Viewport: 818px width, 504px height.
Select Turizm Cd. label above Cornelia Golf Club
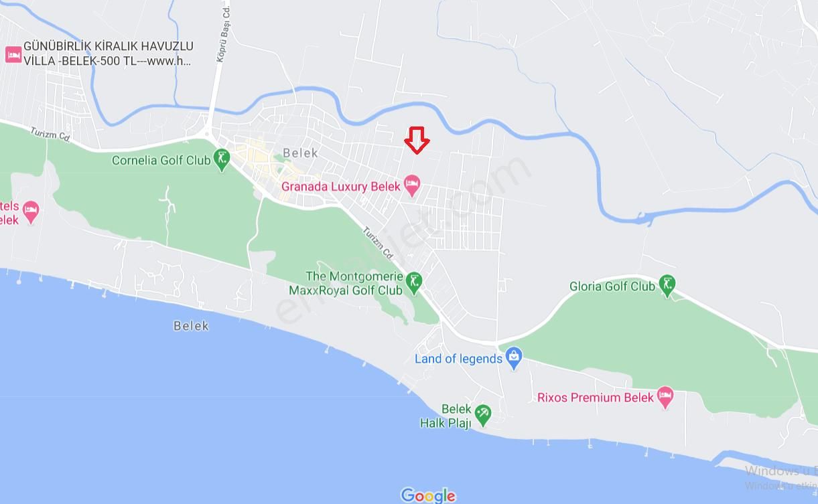click(x=50, y=134)
